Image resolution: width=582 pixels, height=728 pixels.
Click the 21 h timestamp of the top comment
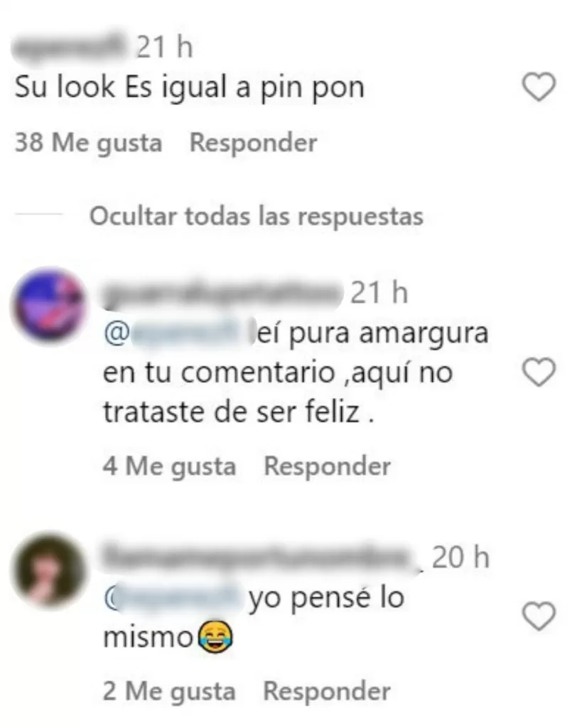pyautogui.click(x=164, y=47)
